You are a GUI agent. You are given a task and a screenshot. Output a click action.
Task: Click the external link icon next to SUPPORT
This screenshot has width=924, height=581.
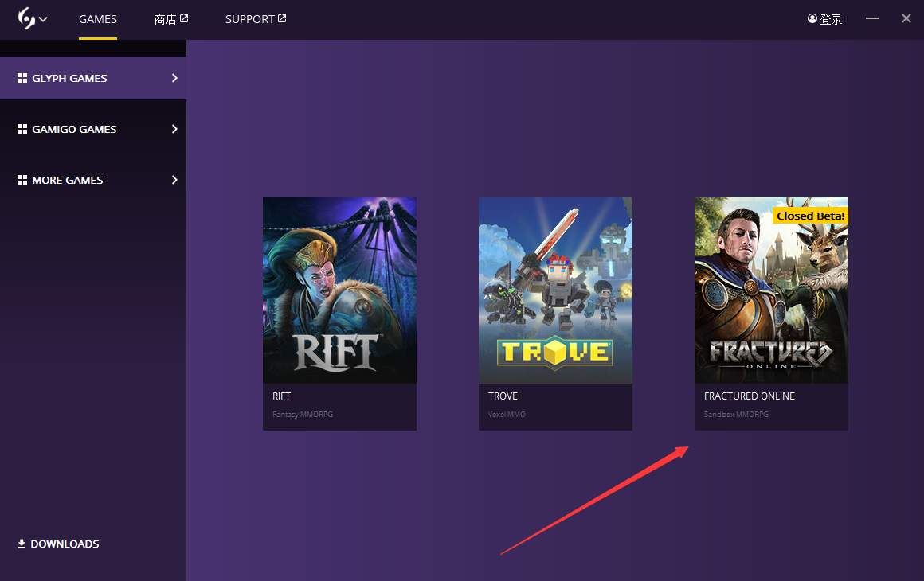point(282,19)
